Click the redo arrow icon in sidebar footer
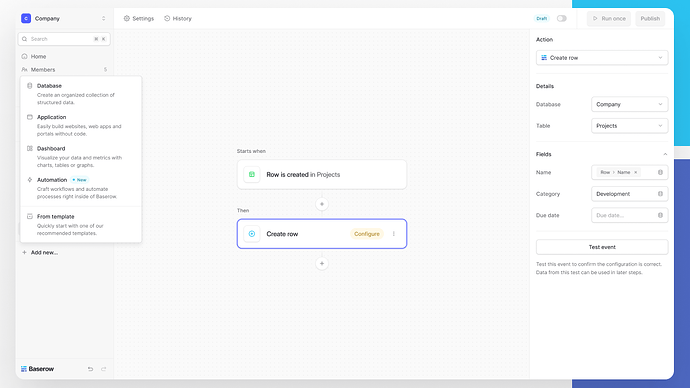The width and height of the screenshot is (690, 388). 103,369
